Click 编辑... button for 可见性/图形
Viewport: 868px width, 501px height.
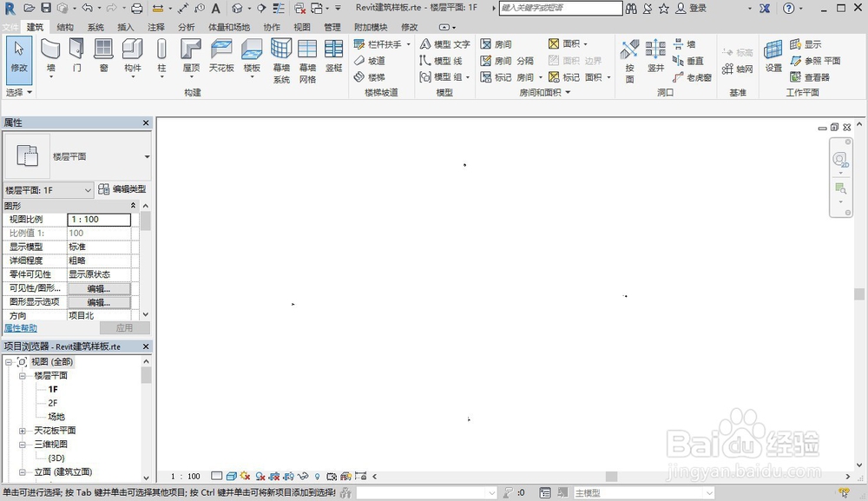(x=99, y=288)
